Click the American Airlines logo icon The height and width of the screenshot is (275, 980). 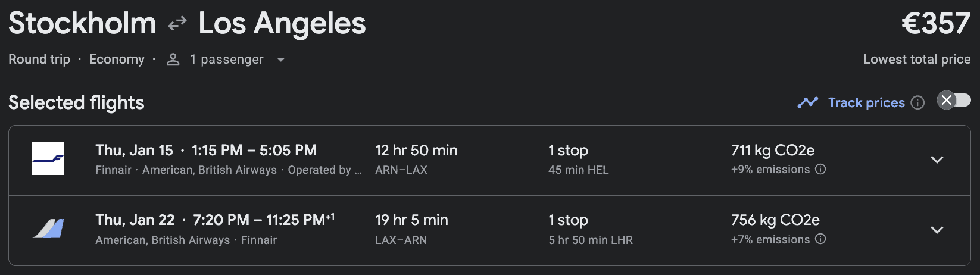tap(48, 229)
